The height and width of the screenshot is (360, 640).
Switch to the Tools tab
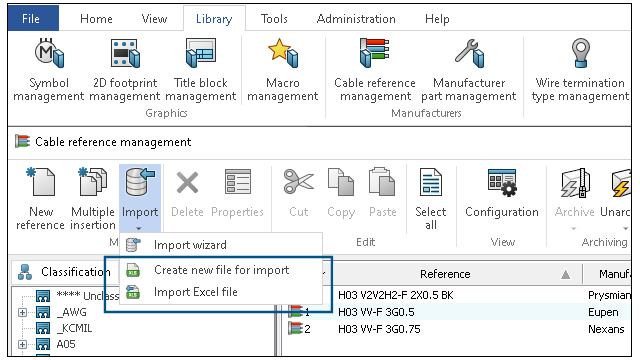pos(274,19)
